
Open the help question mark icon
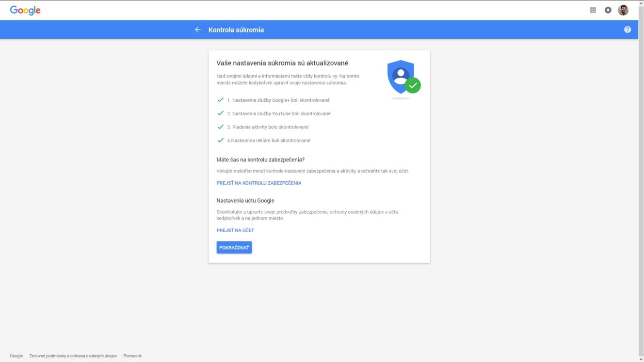(x=628, y=30)
